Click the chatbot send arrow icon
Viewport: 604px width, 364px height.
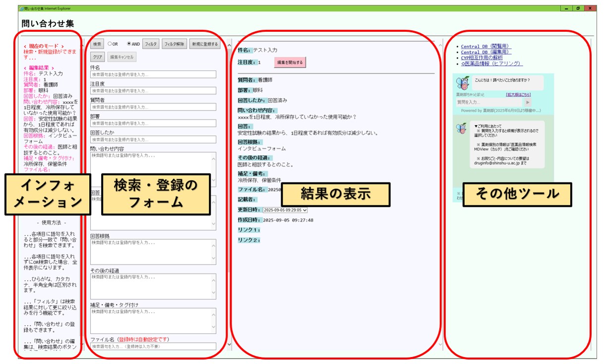528,102
